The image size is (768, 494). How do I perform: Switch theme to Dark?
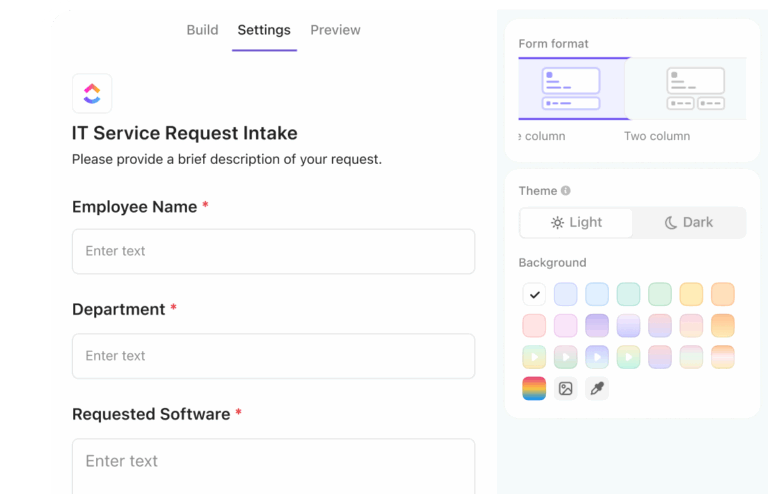(689, 223)
